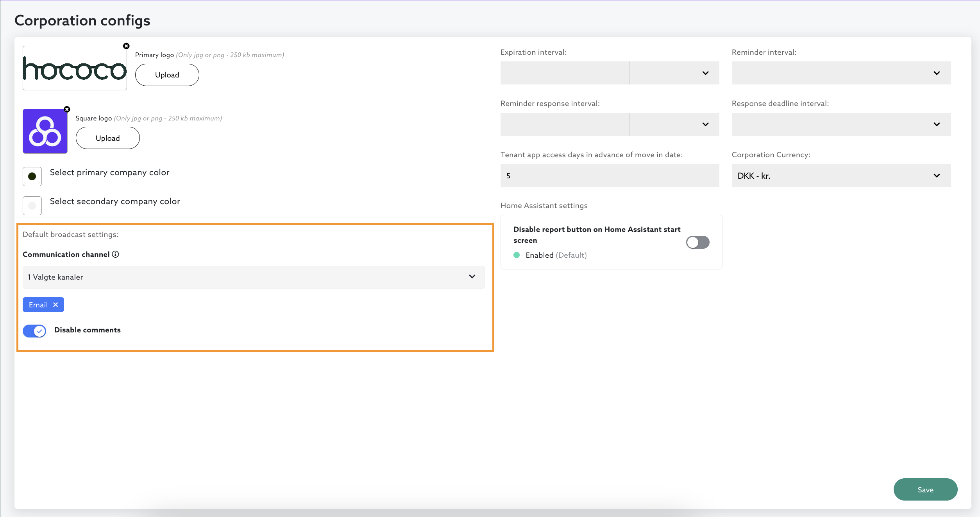Screen dimensions: 980x517
Task: Click the Communication channel info icon
Action: (116, 254)
